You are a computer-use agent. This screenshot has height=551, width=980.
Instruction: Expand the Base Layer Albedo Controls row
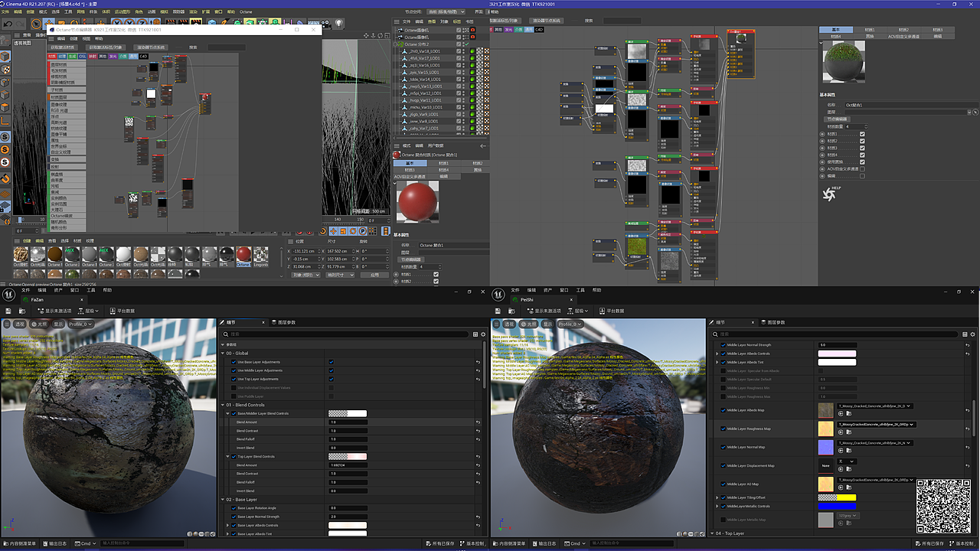[227, 526]
